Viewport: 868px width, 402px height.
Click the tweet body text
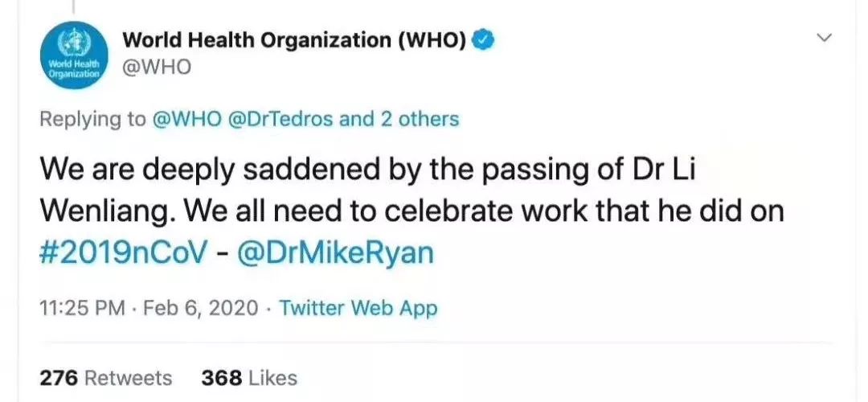(411, 211)
